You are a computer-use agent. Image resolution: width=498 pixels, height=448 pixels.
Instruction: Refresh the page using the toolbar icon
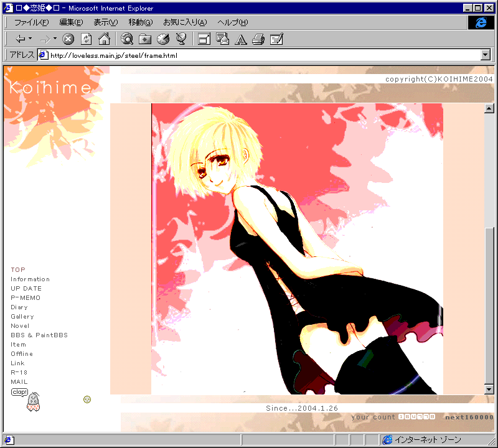pyautogui.click(x=86, y=39)
